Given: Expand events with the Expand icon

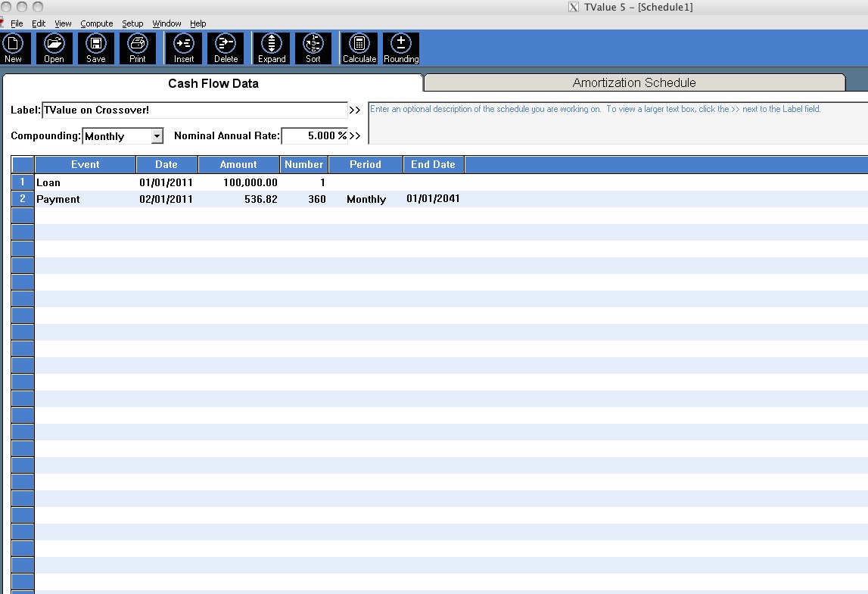Looking at the screenshot, I should click(272, 48).
